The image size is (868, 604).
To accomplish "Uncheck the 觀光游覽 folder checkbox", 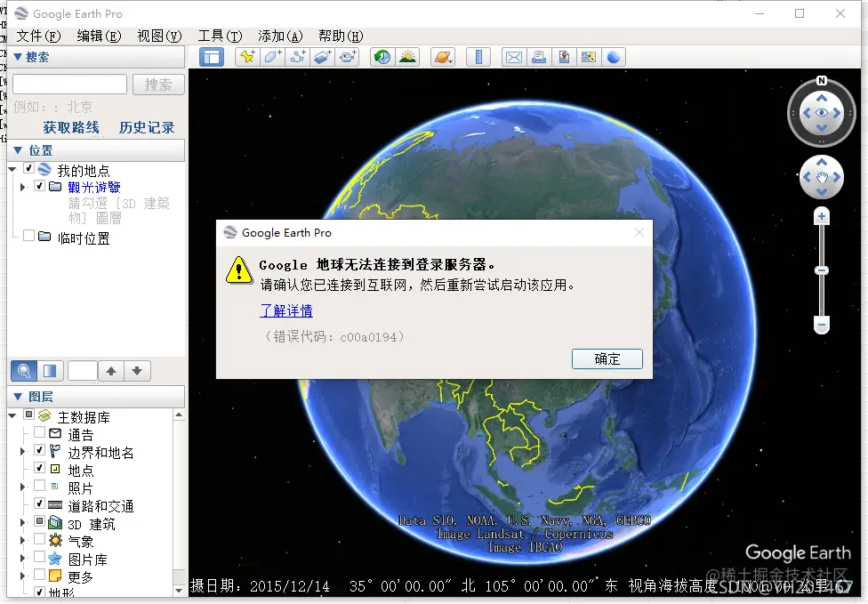I will [39, 186].
